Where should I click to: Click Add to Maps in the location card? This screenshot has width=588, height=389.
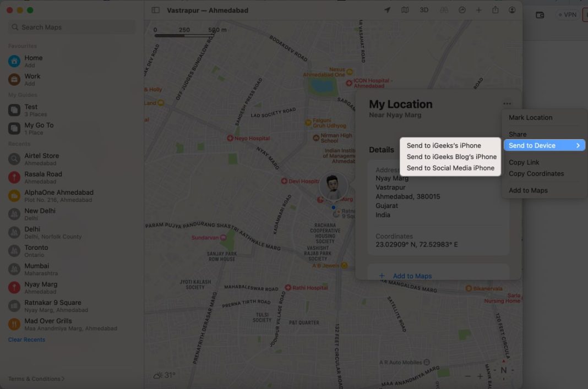click(x=412, y=276)
